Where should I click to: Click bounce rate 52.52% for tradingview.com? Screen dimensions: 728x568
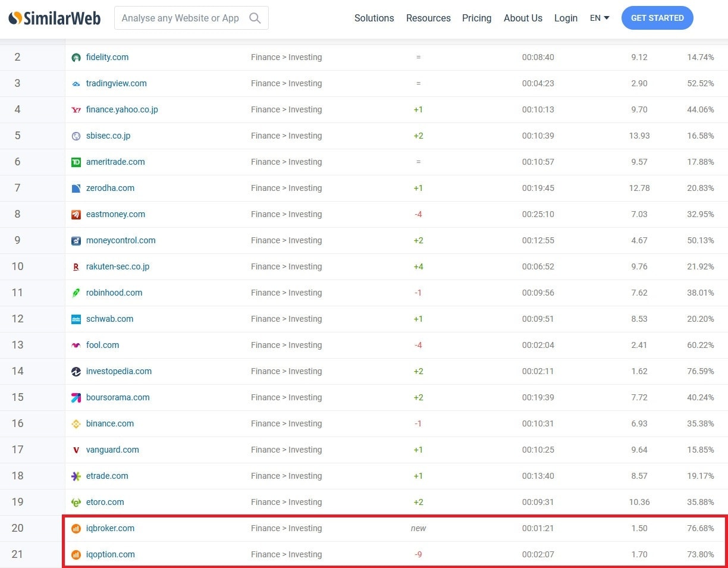click(x=701, y=83)
